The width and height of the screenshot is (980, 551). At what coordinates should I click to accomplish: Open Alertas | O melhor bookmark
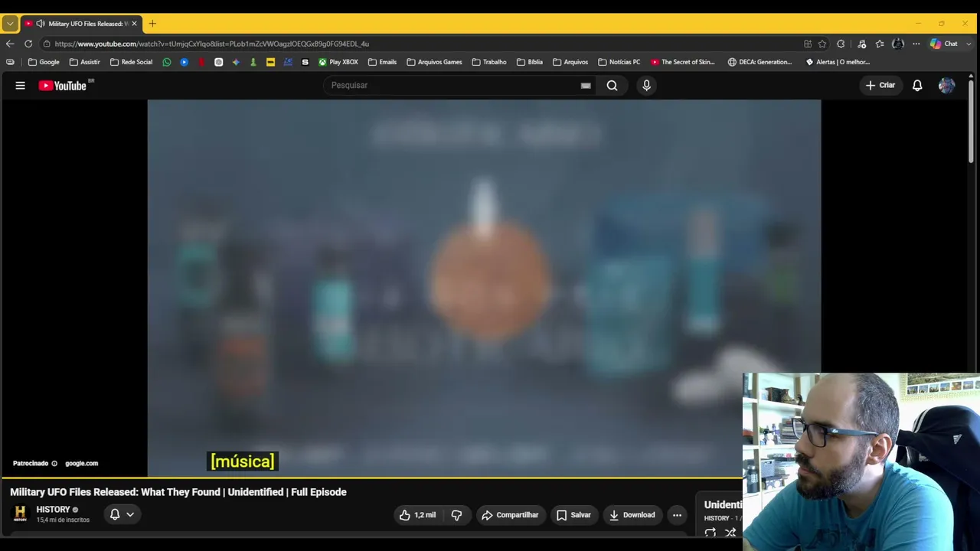pyautogui.click(x=838, y=62)
